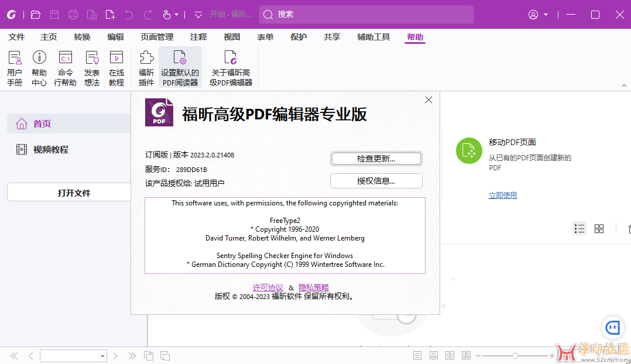Select the 帮助 tab
The width and height of the screenshot is (631, 364).
[x=415, y=37]
